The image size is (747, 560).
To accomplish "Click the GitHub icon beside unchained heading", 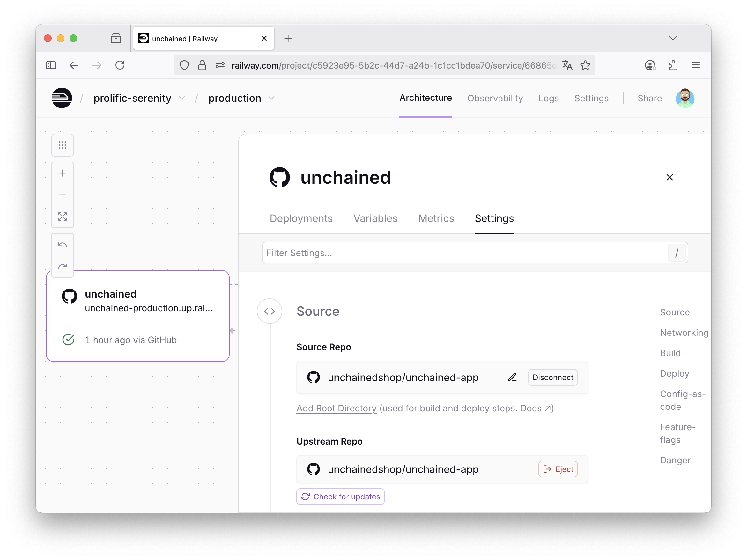I will [x=280, y=177].
